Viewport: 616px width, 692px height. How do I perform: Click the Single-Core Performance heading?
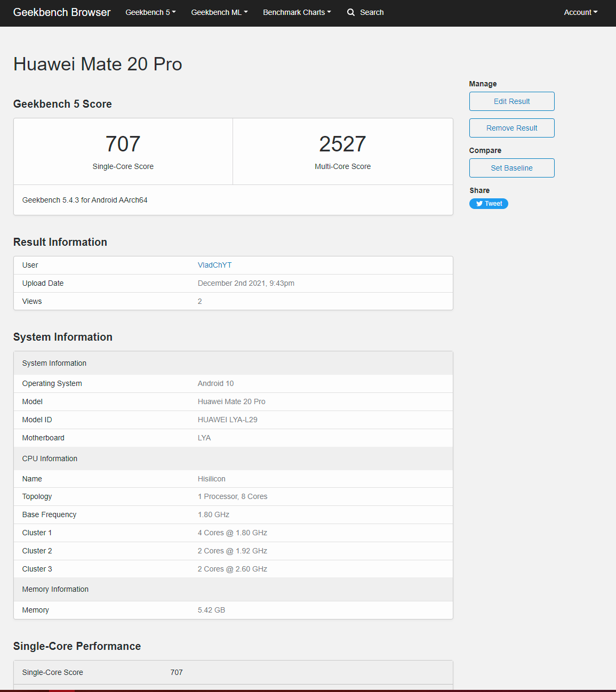(x=77, y=646)
